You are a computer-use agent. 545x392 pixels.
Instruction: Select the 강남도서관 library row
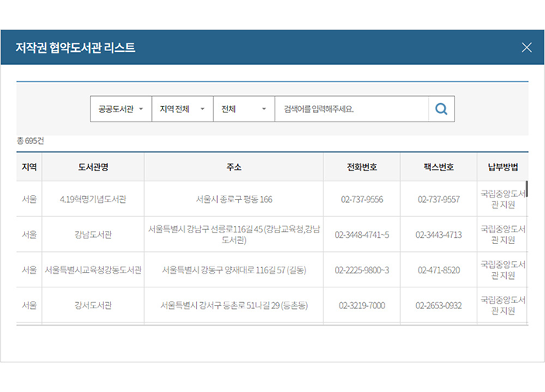click(x=93, y=235)
